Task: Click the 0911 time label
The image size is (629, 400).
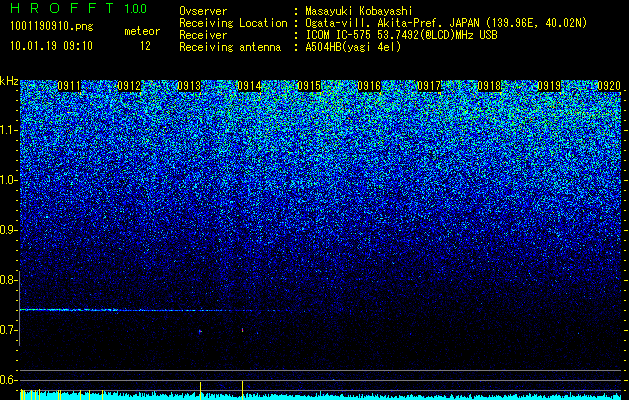Action: pos(69,86)
